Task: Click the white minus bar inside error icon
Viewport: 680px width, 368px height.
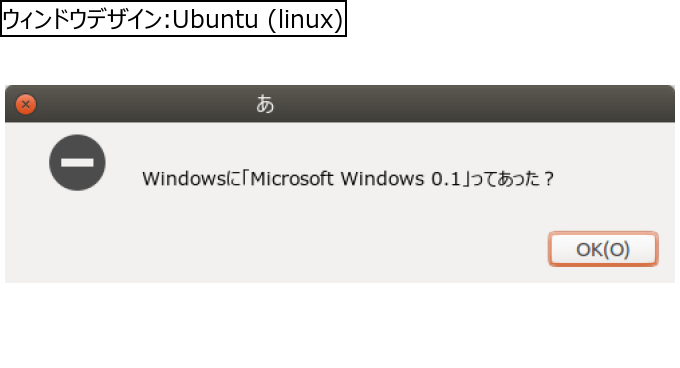Action: [77, 163]
